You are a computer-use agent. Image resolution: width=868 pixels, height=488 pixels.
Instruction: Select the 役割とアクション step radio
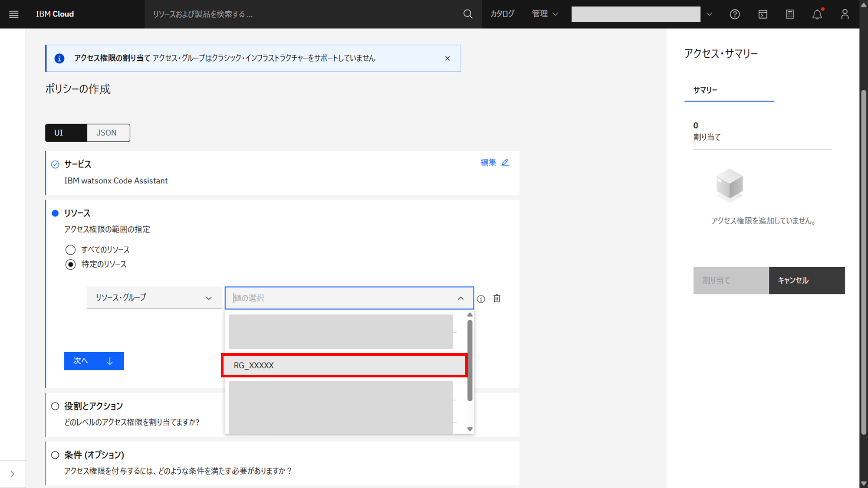(x=55, y=406)
